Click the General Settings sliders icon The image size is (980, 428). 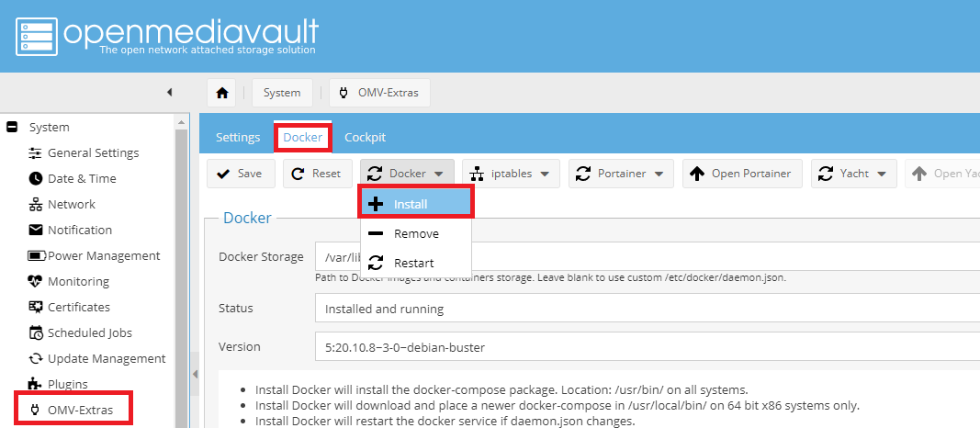pos(36,153)
